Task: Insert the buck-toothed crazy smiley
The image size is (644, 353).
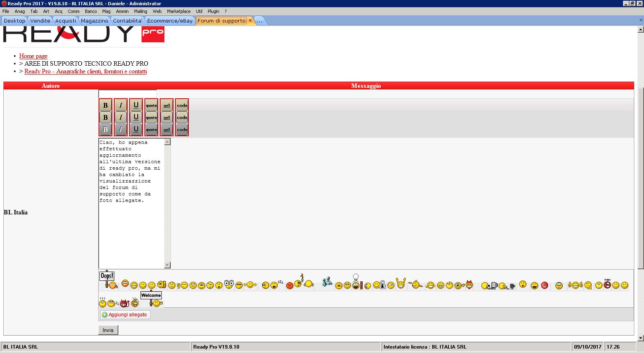Action: tap(135, 302)
